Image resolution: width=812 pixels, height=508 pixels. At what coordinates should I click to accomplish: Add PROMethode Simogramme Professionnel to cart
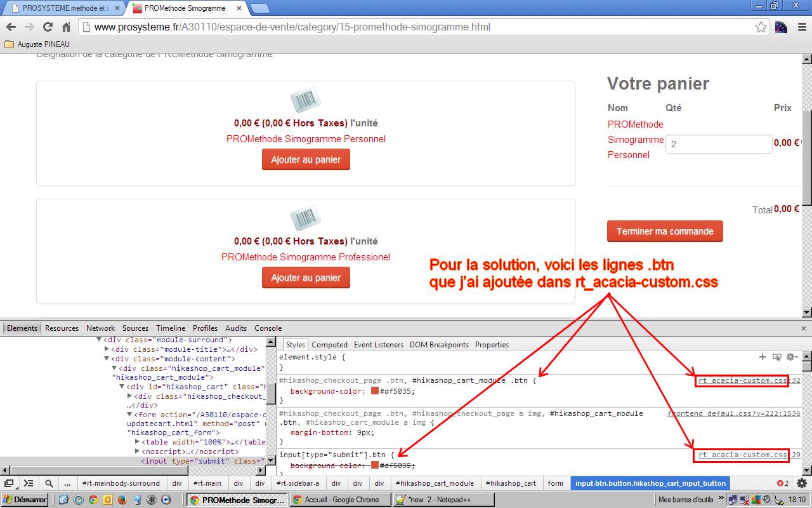coord(306,277)
